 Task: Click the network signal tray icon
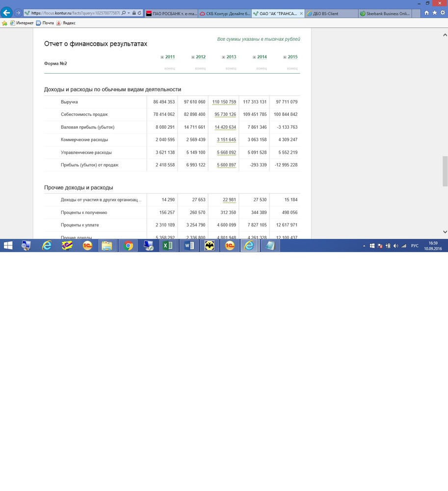(403, 246)
